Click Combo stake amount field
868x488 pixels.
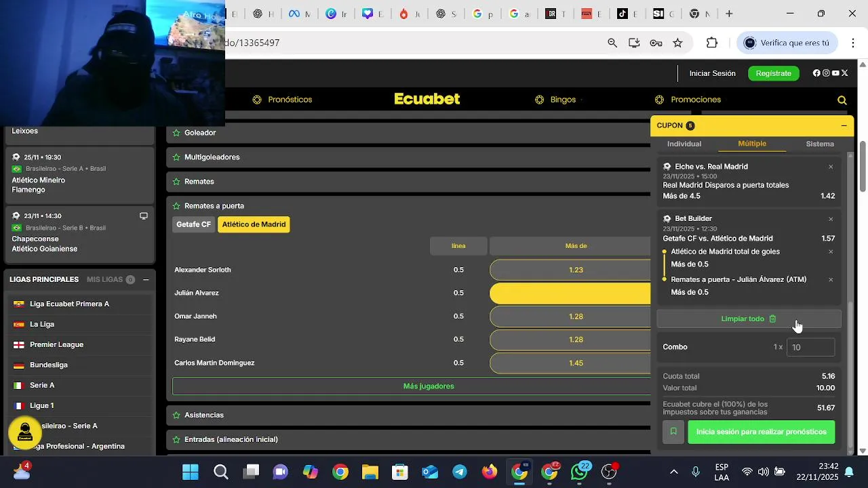[x=810, y=347]
